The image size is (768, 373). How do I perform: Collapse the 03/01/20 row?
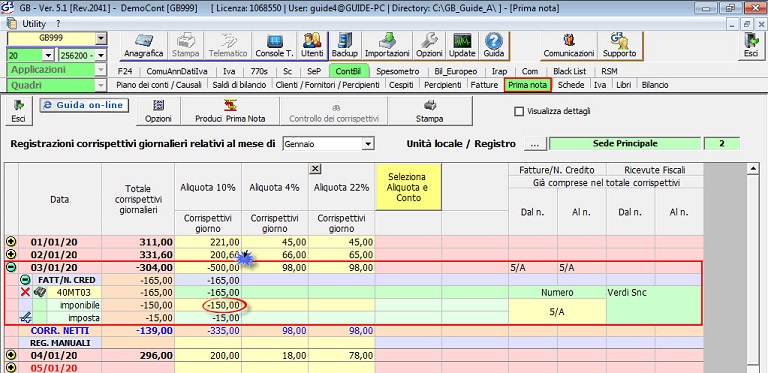12,267
